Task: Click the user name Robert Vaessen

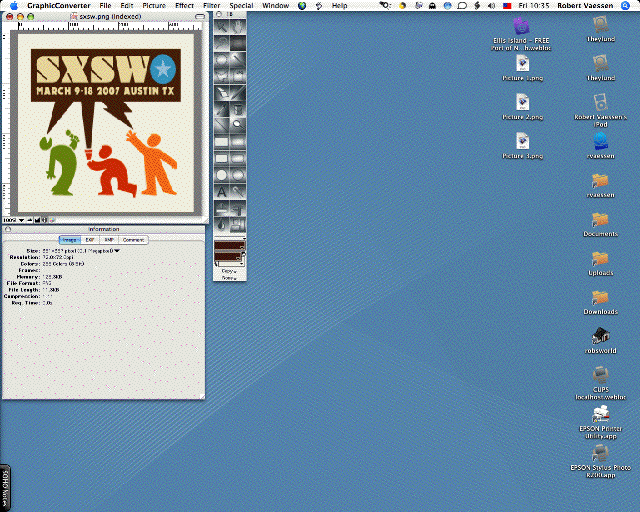Action: tap(586, 5)
